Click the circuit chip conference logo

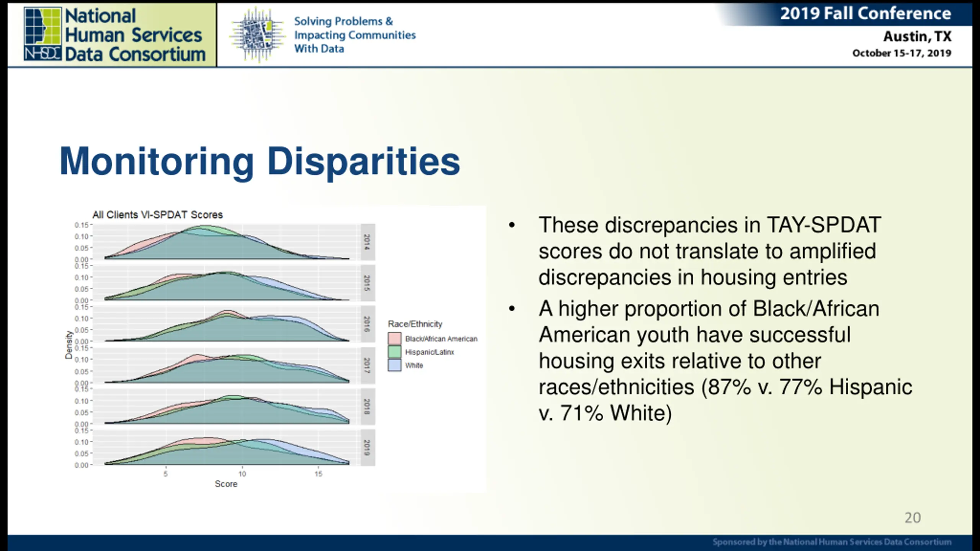click(258, 34)
